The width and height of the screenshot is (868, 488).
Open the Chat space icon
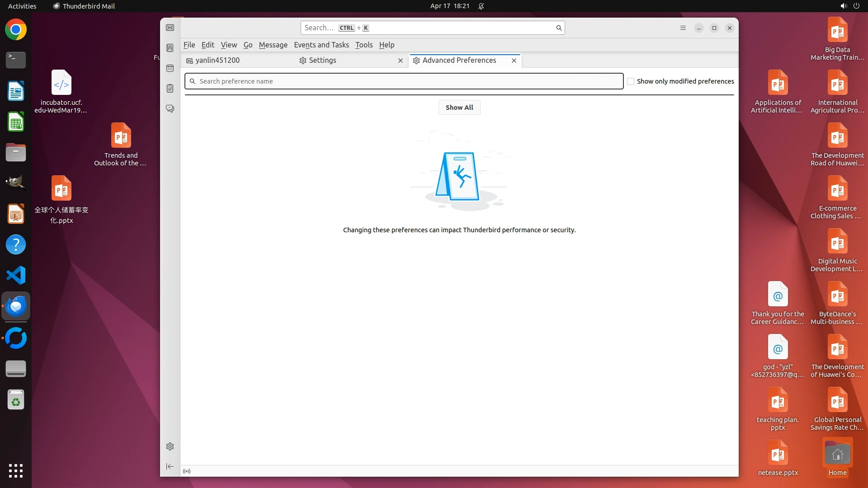170,109
